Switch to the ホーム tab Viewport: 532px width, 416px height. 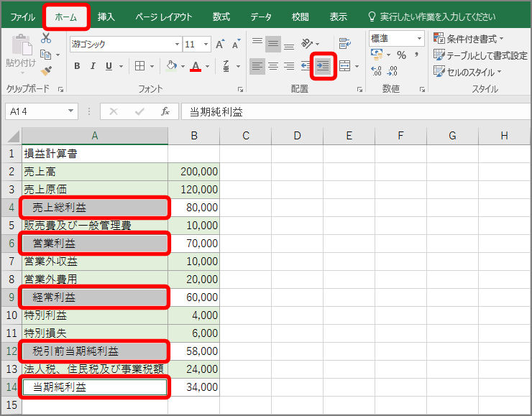[66, 17]
